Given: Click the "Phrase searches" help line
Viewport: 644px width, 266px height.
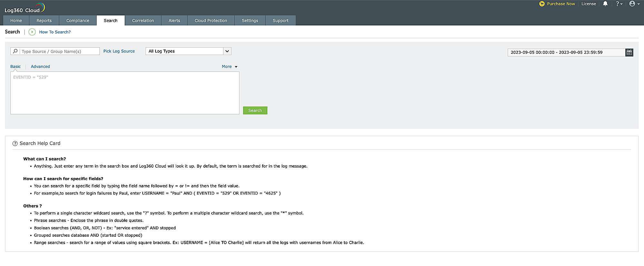Looking at the screenshot, I should tap(89, 221).
